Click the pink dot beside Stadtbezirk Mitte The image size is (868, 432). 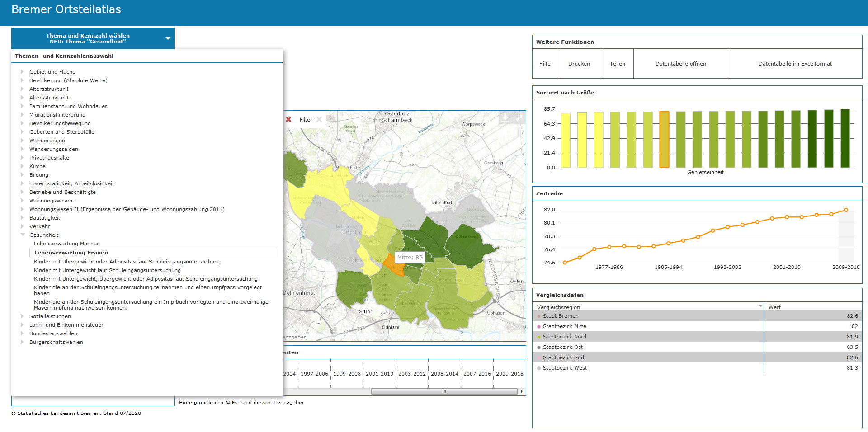[x=538, y=327]
